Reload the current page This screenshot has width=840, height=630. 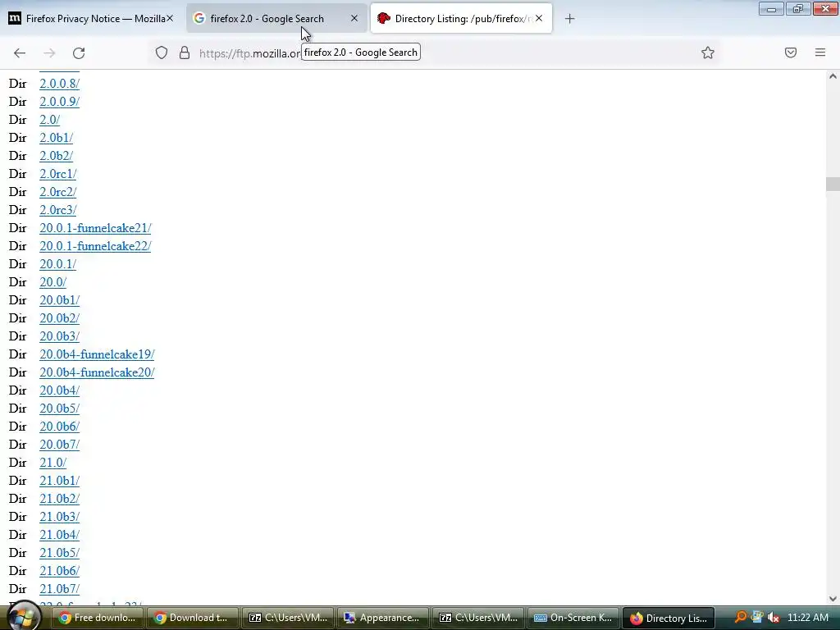pyautogui.click(x=79, y=52)
